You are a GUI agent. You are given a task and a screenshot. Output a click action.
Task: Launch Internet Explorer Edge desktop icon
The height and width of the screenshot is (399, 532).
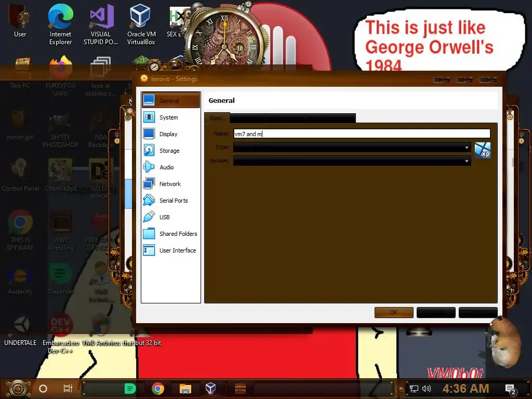pyautogui.click(x=60, y=24)
